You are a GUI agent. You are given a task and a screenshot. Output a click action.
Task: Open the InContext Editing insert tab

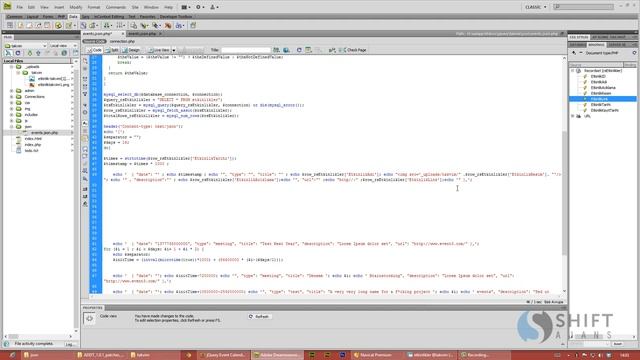pyautogui.click(x=109, y=17)
